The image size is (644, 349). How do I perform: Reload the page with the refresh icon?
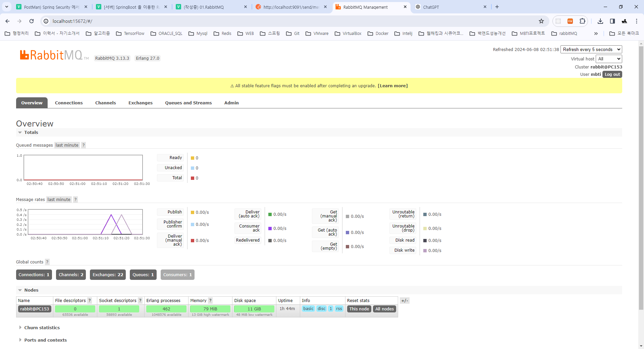coord(32,21)
